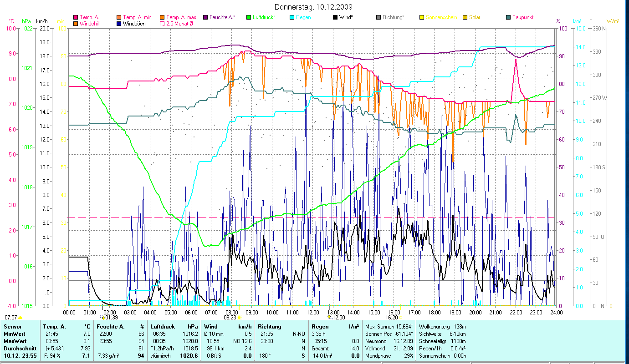Click the moon marker at 12:50
The height and width of the screenshot is (364, 629).
[329, 317]
